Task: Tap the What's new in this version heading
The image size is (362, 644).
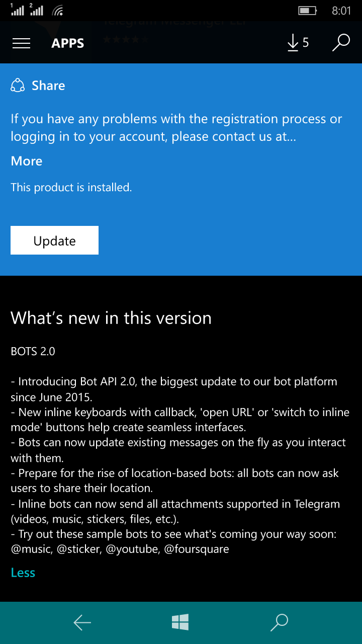Action: [x=111, y=318]
